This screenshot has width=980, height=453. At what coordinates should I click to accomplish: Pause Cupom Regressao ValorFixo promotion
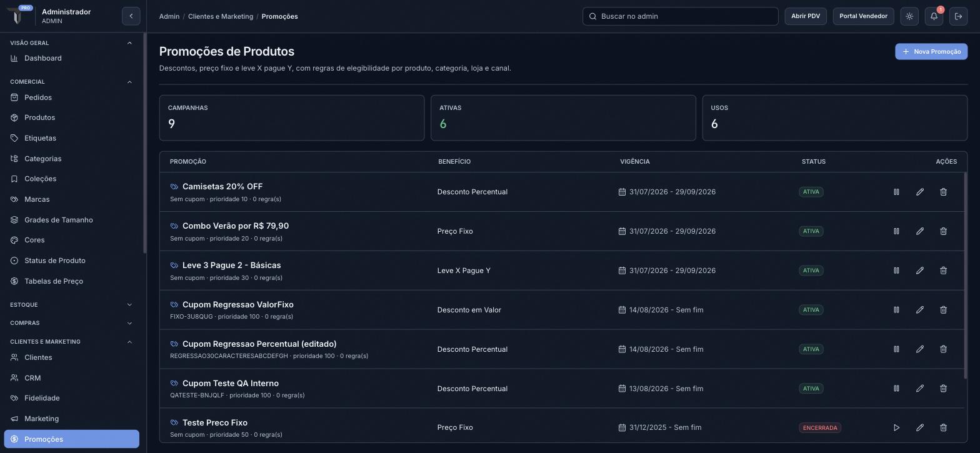click(896, 310)
